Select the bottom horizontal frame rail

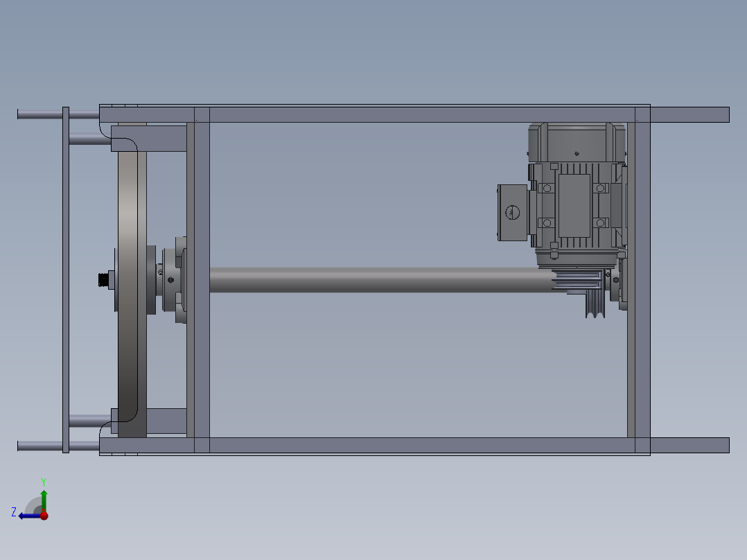[414, 445]
